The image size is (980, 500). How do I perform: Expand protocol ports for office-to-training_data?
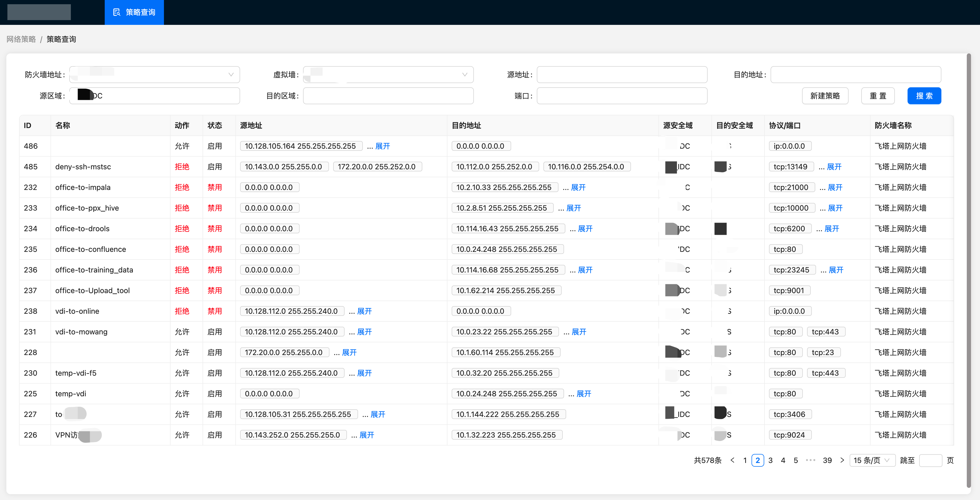(x=836, y=270)
